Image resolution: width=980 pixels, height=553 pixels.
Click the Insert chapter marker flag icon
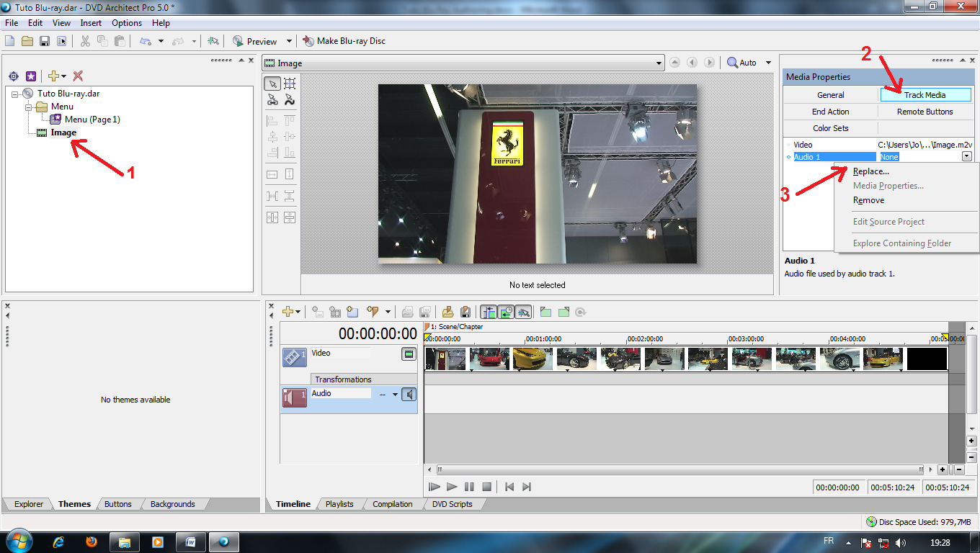(373, 312)
